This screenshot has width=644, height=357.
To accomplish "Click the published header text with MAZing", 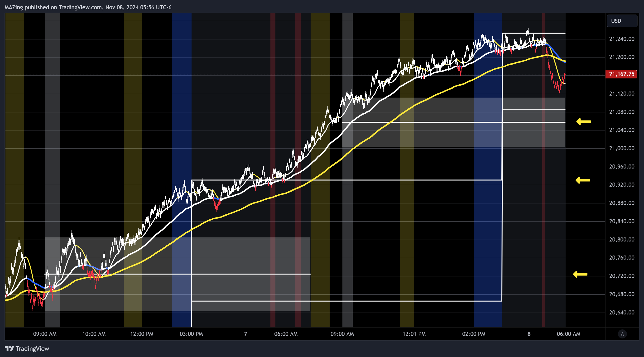I will [x=88, y=7].
